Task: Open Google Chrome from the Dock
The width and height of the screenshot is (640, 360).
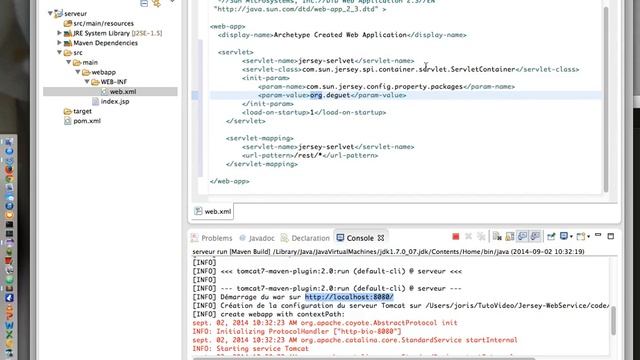Action: pyautogui.click(x=9, y=179)
